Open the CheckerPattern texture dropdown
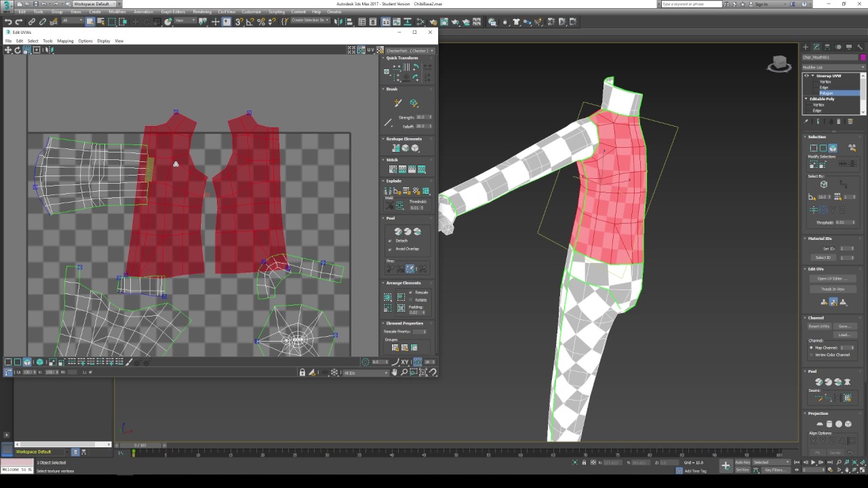 coord(410,50)
